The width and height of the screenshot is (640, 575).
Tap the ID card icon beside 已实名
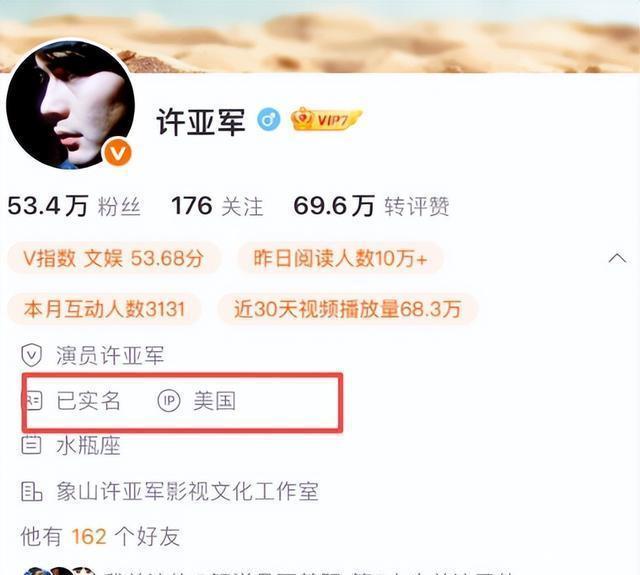(33, 401)
